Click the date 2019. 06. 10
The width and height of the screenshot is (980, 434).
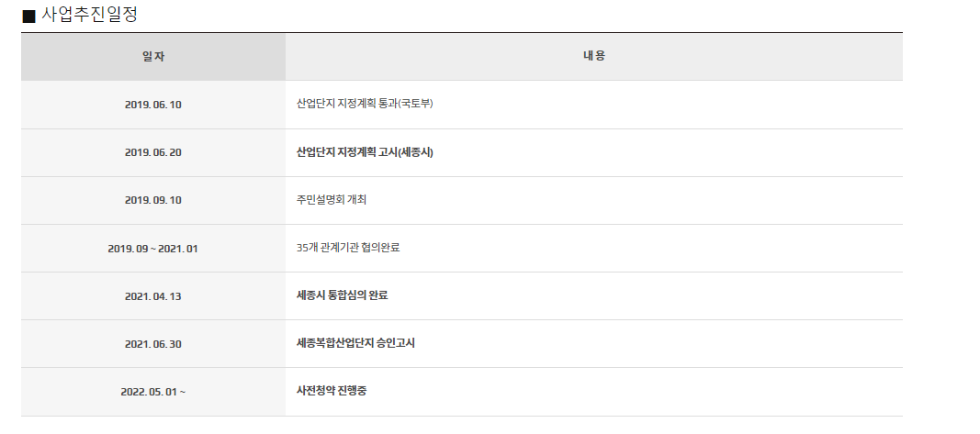[x=153, y=105]
